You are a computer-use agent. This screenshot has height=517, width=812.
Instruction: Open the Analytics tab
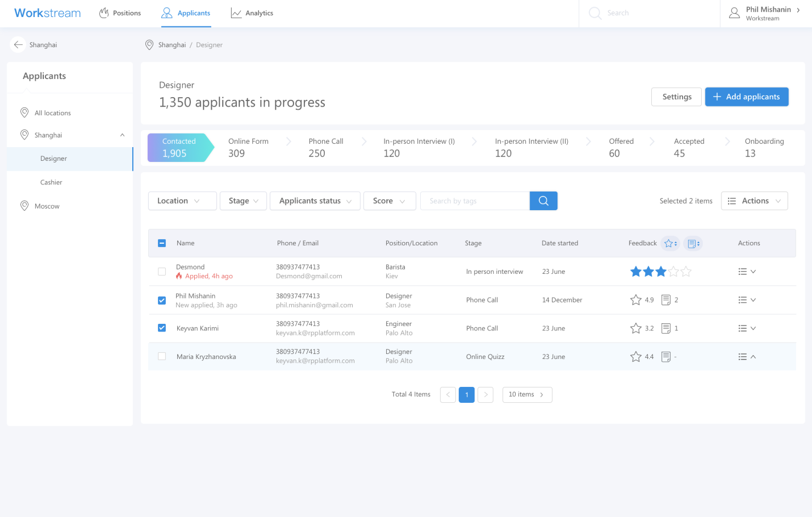pos(252,13)
